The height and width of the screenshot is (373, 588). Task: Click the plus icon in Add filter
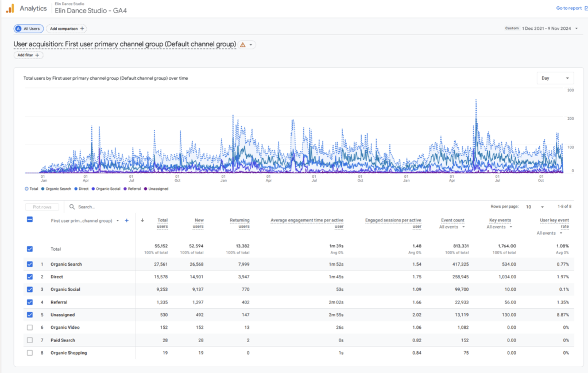coord(37,56)
